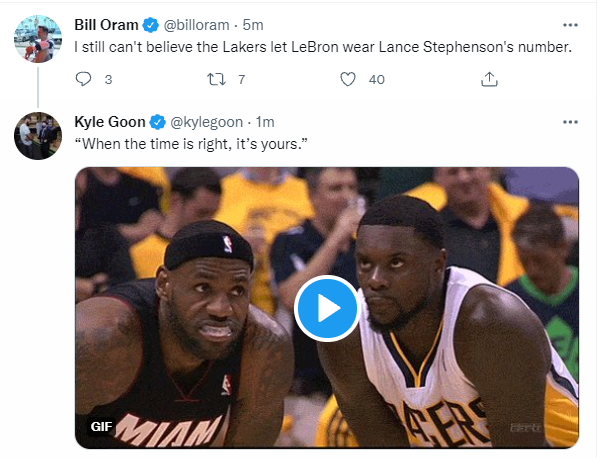Open Kyle Goon's profile picture
Screen dimensions: 599x458
tap(38, 136)
